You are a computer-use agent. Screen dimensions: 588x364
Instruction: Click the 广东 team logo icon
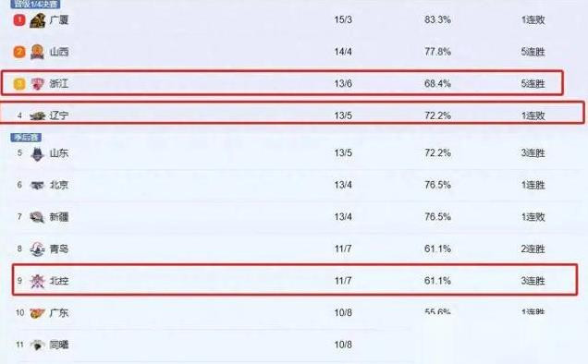point(37,312)
